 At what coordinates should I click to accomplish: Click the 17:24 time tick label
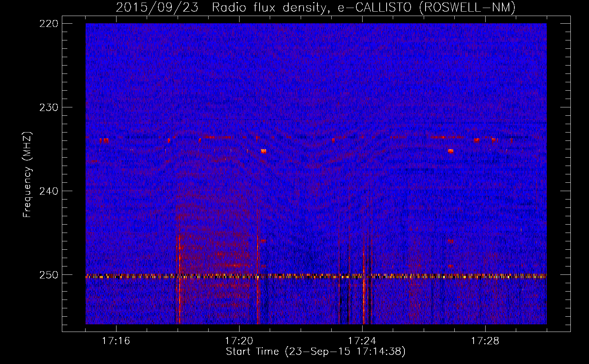tap(362, 341)
